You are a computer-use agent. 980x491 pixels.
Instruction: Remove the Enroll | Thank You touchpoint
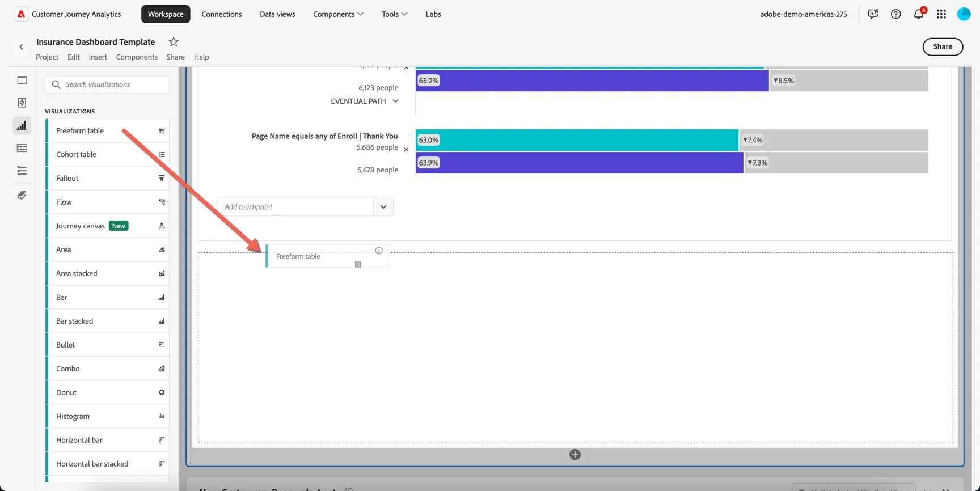pos(406,150)
